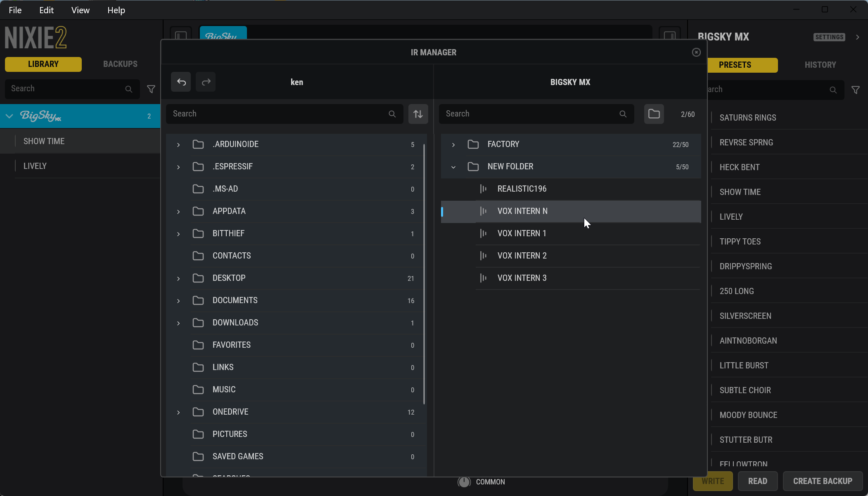Close the IR Manager dialog
The width and height of the screenshot is (868, 496).
tap(696, 52)
